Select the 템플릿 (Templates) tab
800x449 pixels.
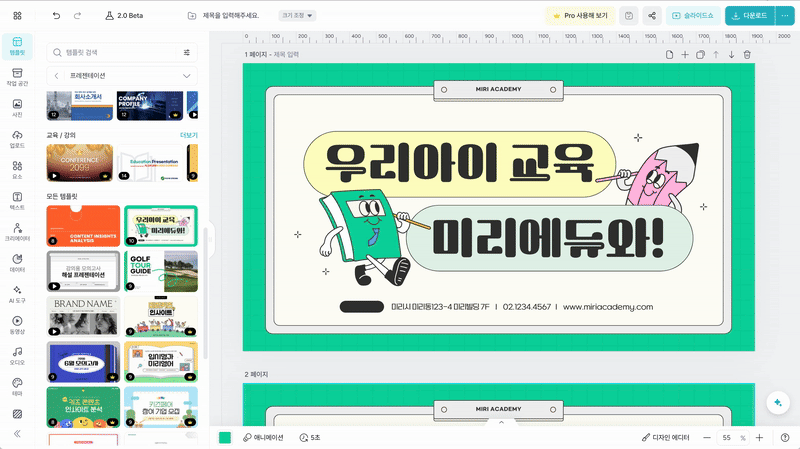point(17,44)
